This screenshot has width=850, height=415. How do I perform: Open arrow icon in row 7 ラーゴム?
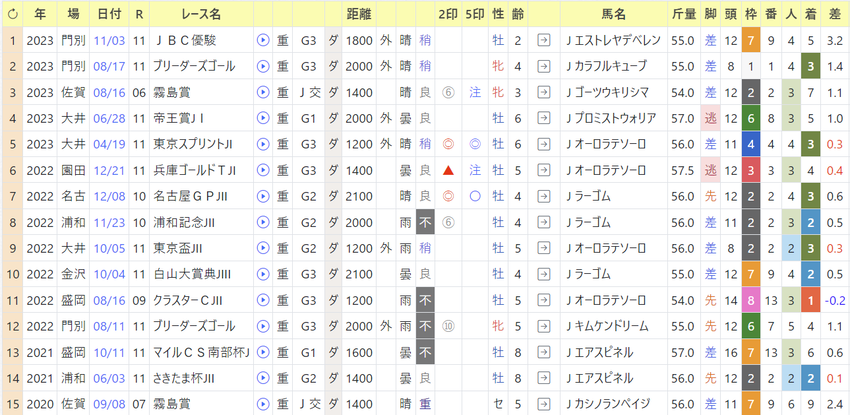pyautogui.click(x=543, y=196)
